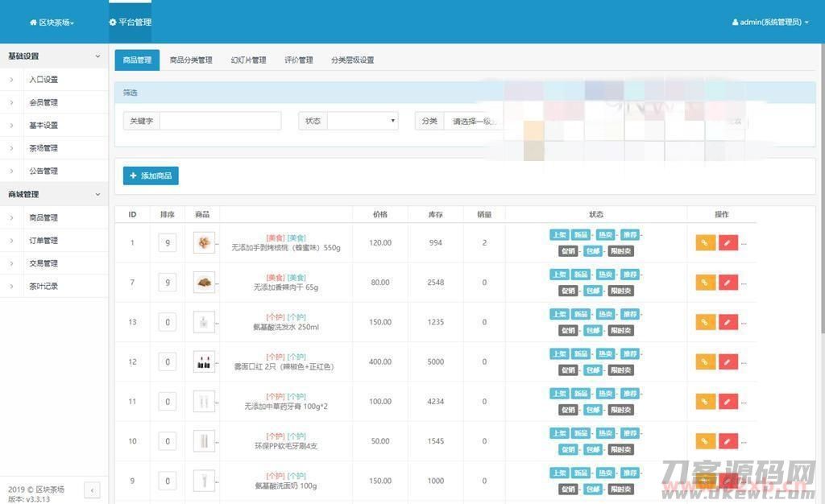Disable 包邮 free shipping on the first product
Screen dimensions: 825x504
591,250
